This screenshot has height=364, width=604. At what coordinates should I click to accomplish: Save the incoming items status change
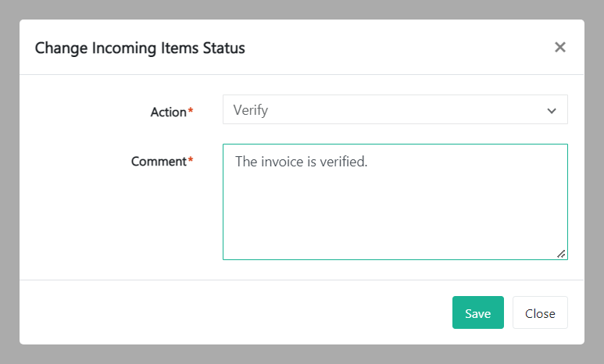click(477, 312)
